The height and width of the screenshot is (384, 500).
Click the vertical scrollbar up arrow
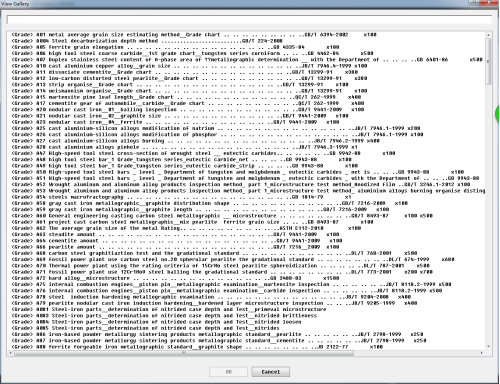pos(488,35)
